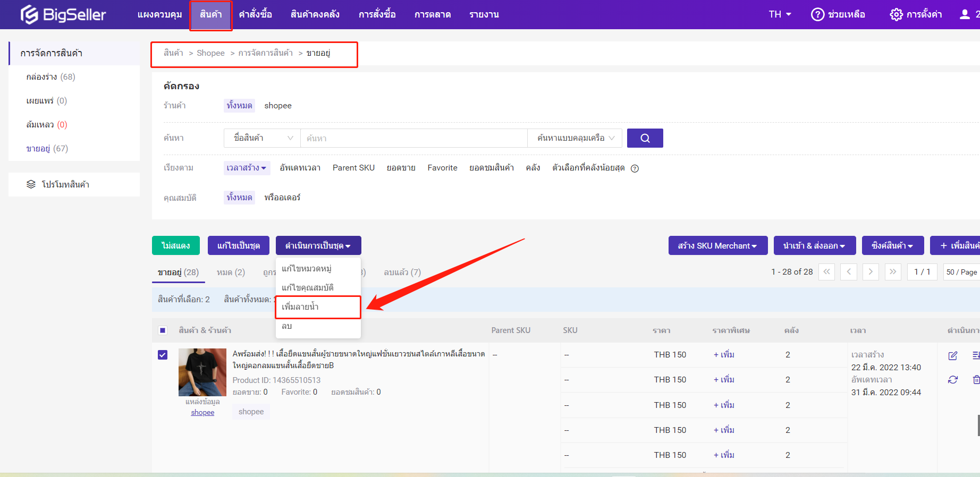The image size is (980, 477).
Task: Click the green ไม่แสดง button
Action: click(x=175, y=245)
